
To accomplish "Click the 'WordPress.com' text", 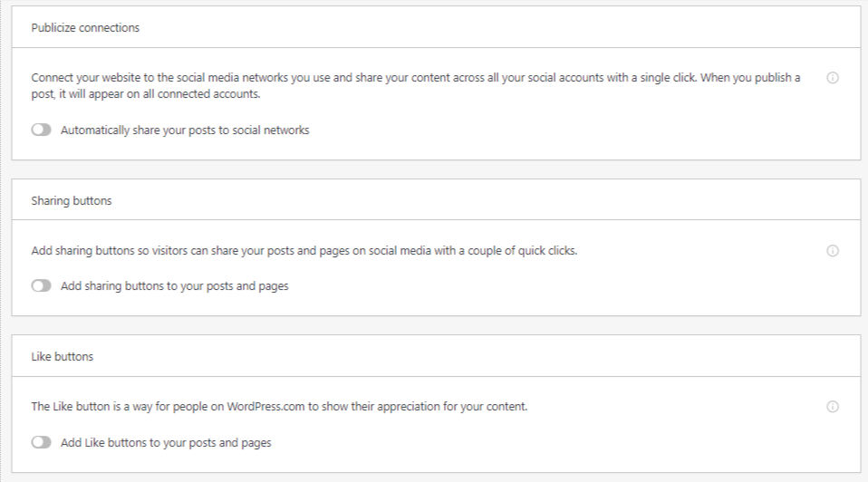I will pos(265,407).
